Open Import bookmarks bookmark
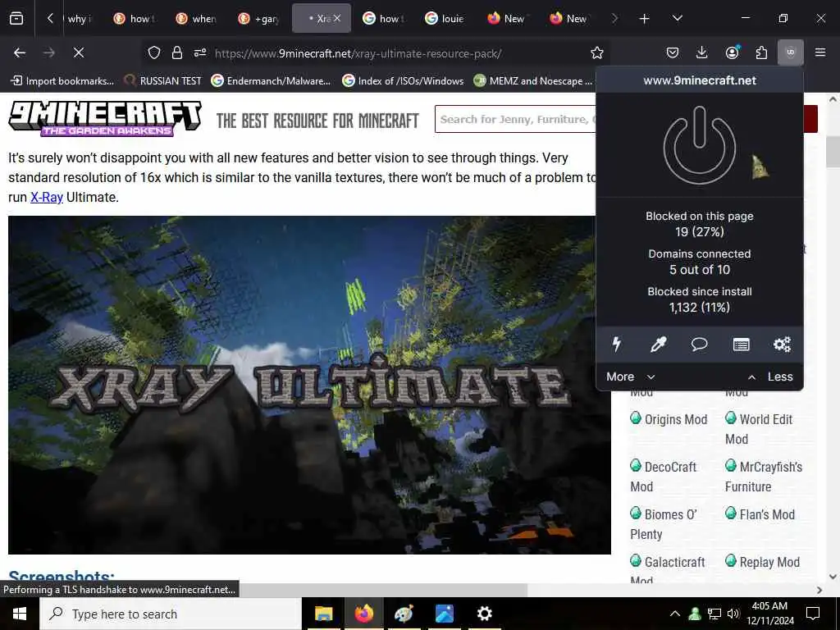Viewport: 840px width, 630px height. tap(62, 81)
